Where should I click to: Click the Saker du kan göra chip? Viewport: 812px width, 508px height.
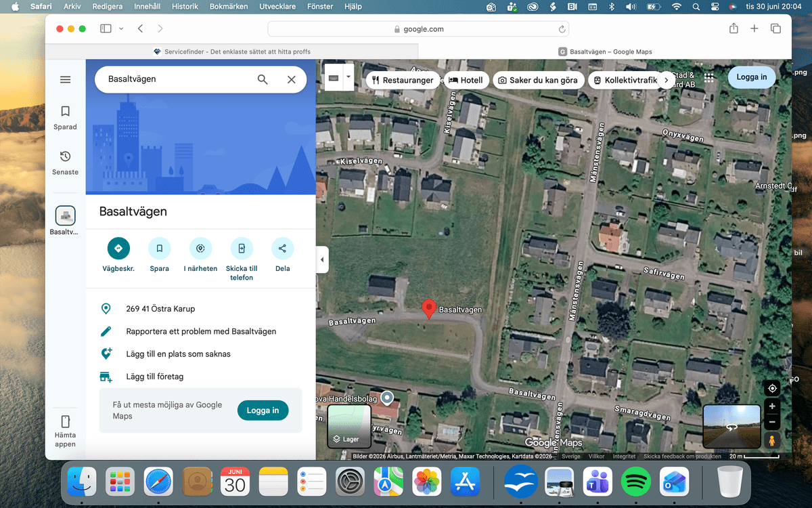(538, 80)
